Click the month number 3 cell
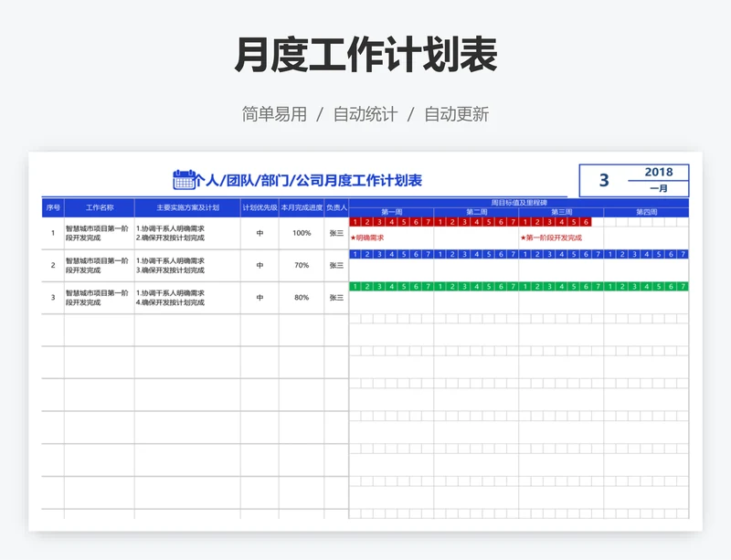The width and height of the screenshot is (731, 560). pos(604,181)
